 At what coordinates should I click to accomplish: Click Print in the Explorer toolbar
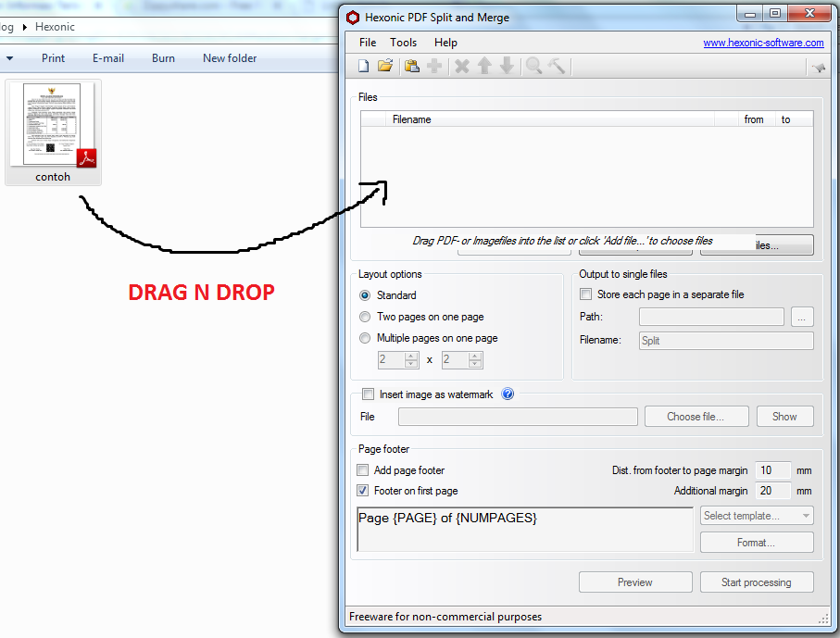point(53,58)
